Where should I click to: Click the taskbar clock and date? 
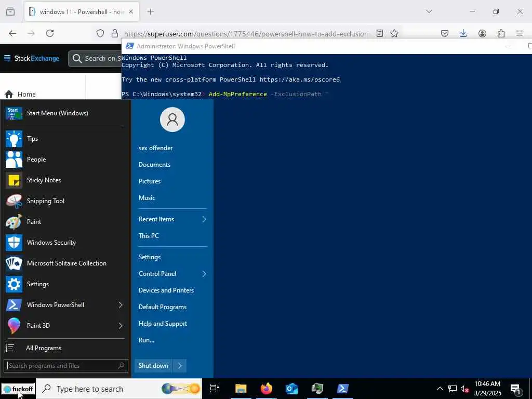487,389
